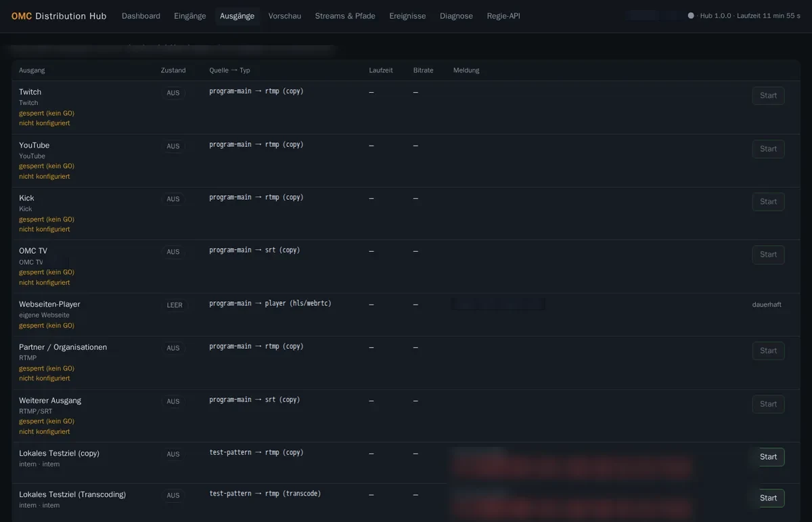Click the AUS badge in Twitch row
This screenshot has width=812, height=522.
point(173,93)
